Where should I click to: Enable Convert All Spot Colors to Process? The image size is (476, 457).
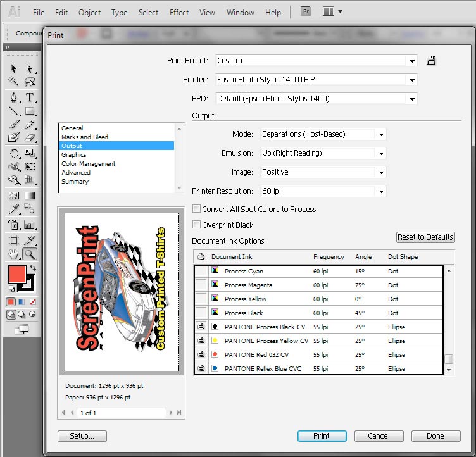pos(197,209)
